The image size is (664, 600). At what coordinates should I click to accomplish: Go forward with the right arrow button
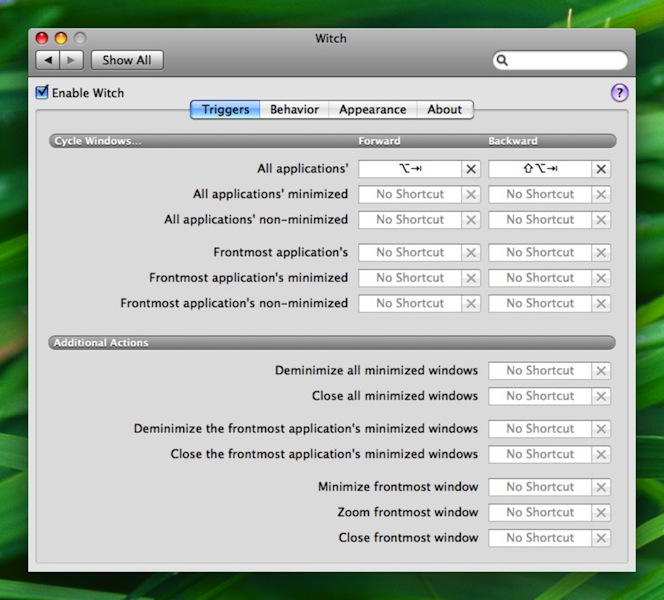pos(73,60)
